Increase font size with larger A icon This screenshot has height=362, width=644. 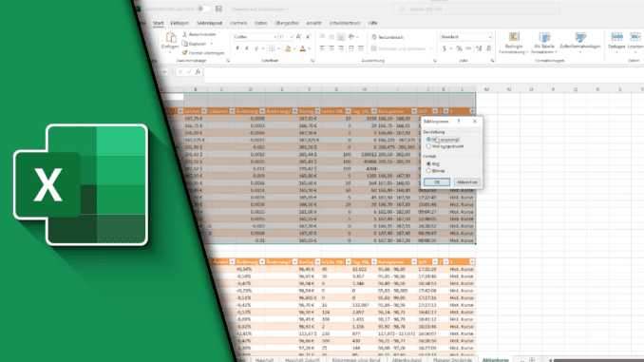click(298, 37)
